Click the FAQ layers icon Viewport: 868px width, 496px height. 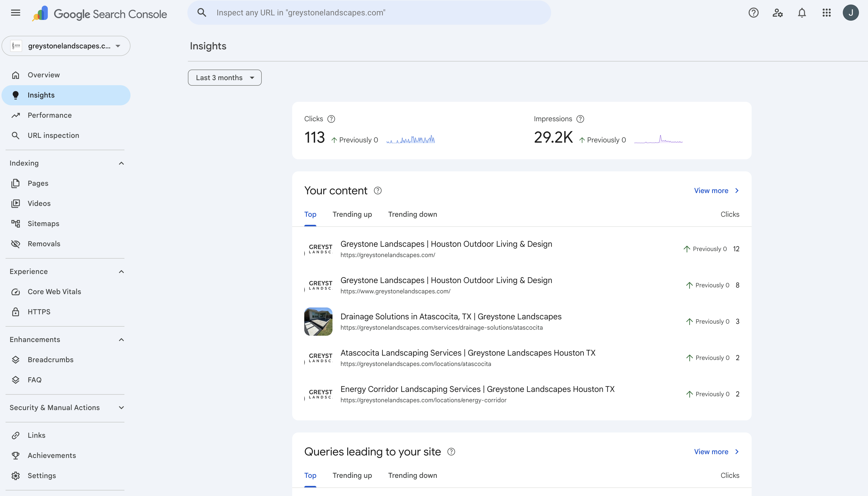(16, 380)
